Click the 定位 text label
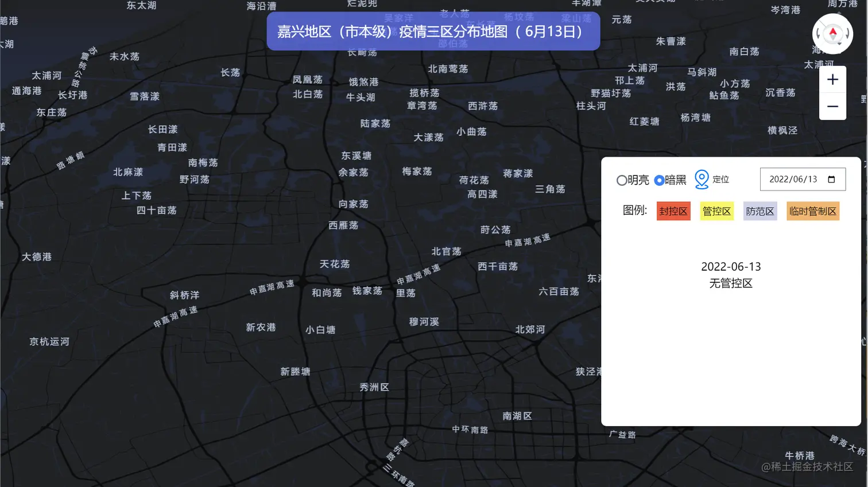868x487 pixels. tap(720, 180)
